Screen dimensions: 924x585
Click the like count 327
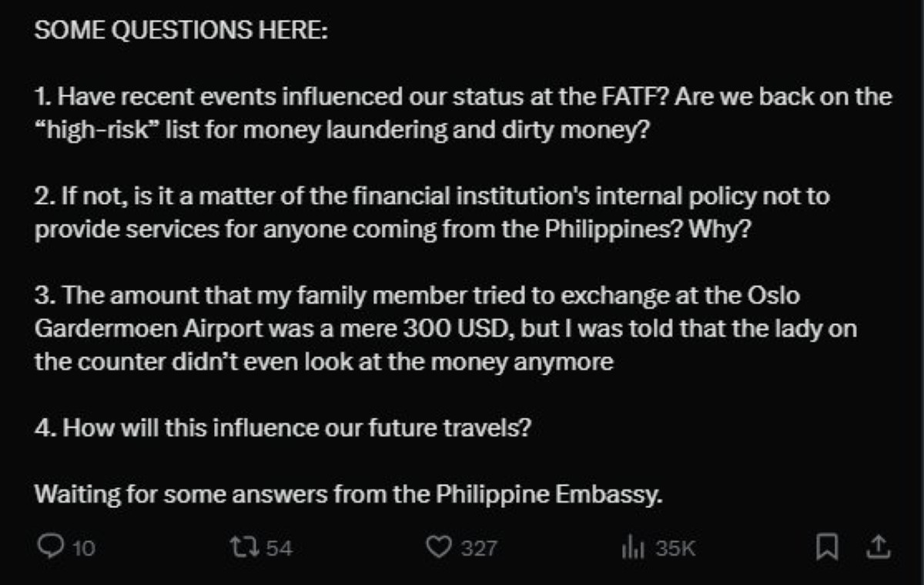tap(479, 548)
